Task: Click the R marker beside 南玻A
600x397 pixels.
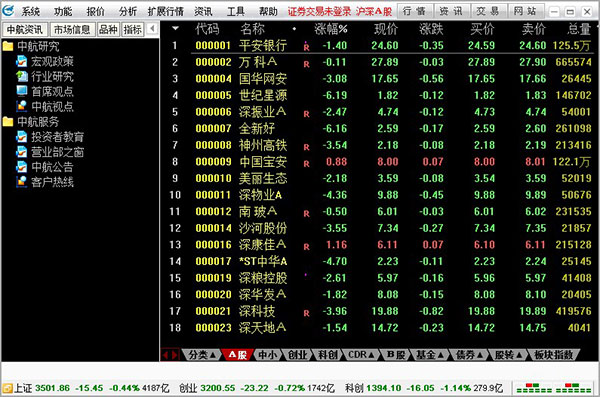Action: click(x=307, y=214)
